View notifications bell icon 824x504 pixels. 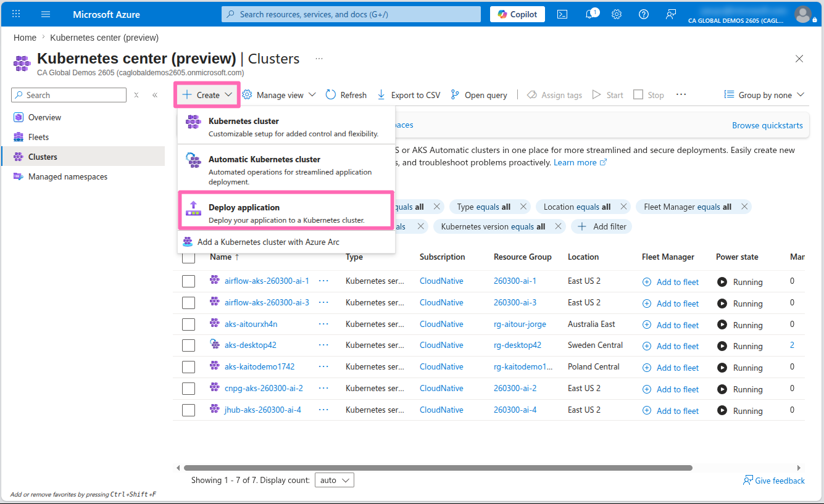tap(590, 14)
